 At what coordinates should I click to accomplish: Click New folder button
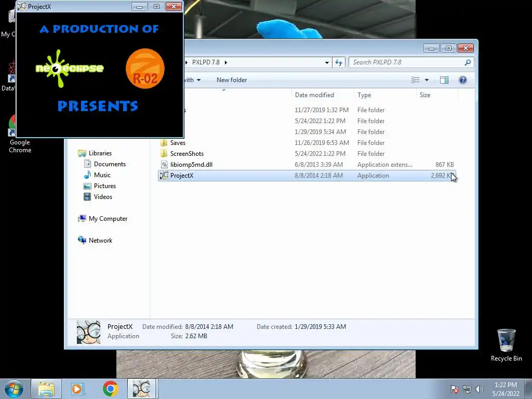coord(232,80)
